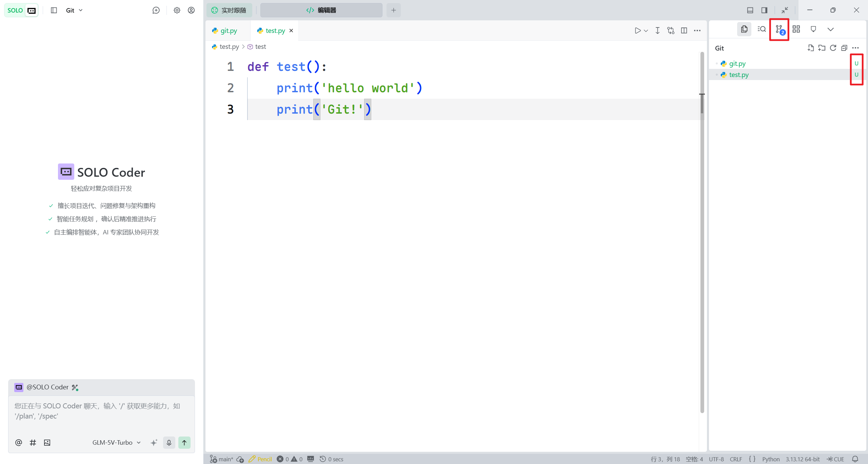Select git.py in the file tree
Viewport: 868px width, 464px height.
(x=737, y=63)
